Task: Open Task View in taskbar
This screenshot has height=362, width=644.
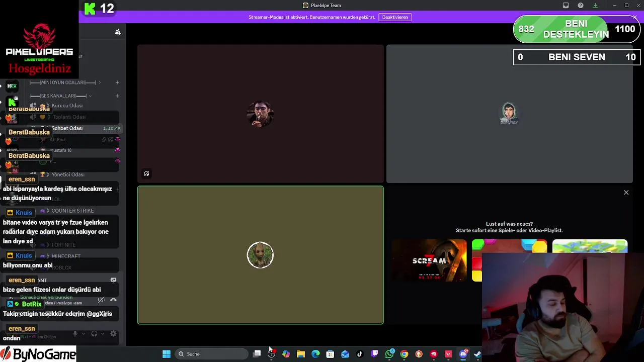Action: click(x=257, y=354)
